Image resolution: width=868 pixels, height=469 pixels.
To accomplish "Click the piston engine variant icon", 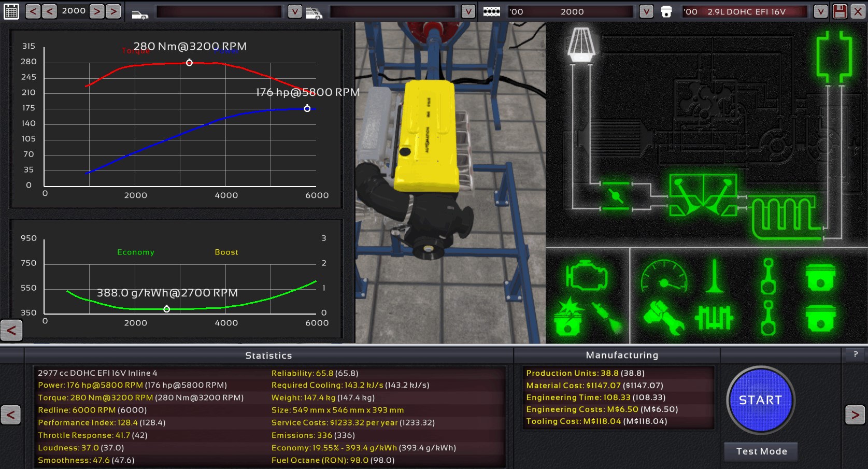I will 666,11.
